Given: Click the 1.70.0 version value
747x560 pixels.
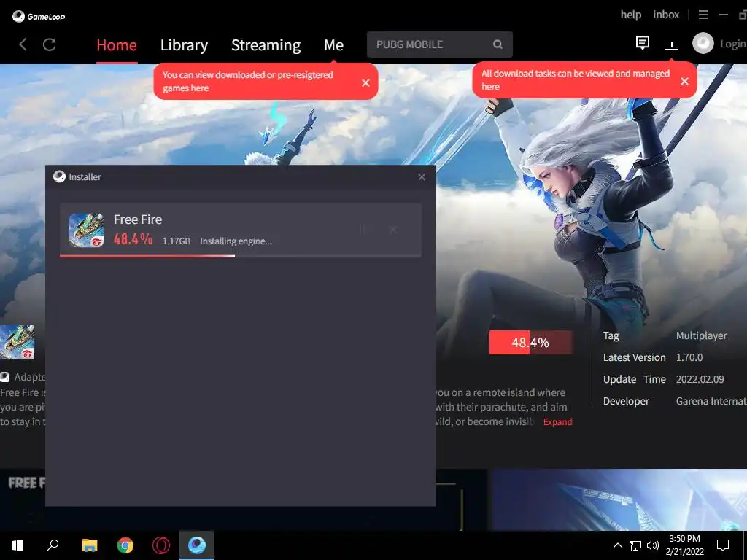Looking at the screenshot, I should [x=689, y=357].
